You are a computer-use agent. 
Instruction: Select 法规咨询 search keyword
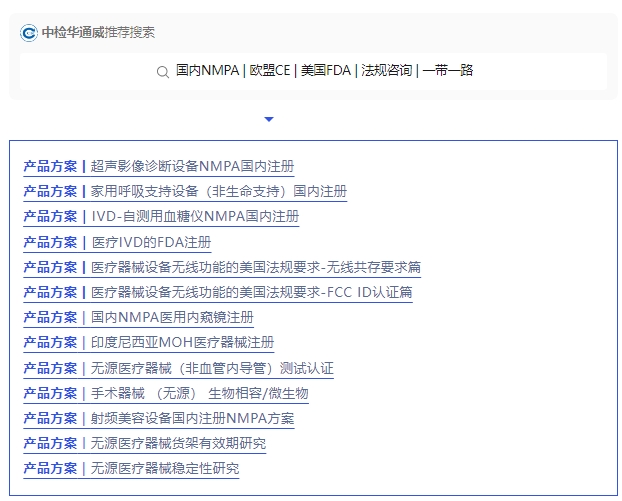pyautogui.click(x=386, y=71)
